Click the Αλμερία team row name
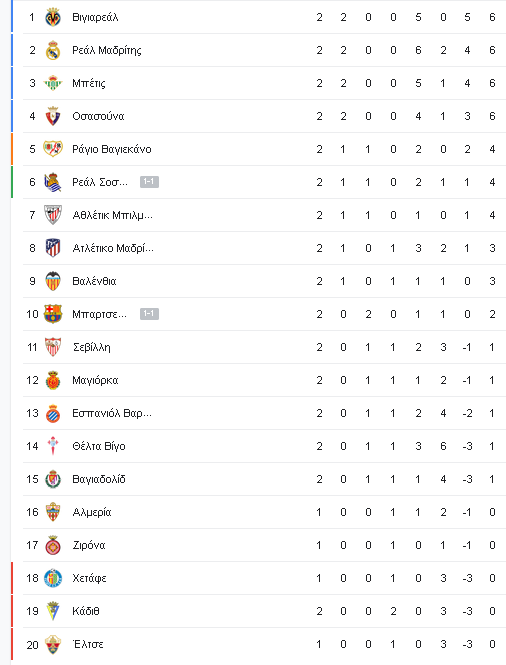This screenshot has width=506, height=665. click(x=92, y=512)
